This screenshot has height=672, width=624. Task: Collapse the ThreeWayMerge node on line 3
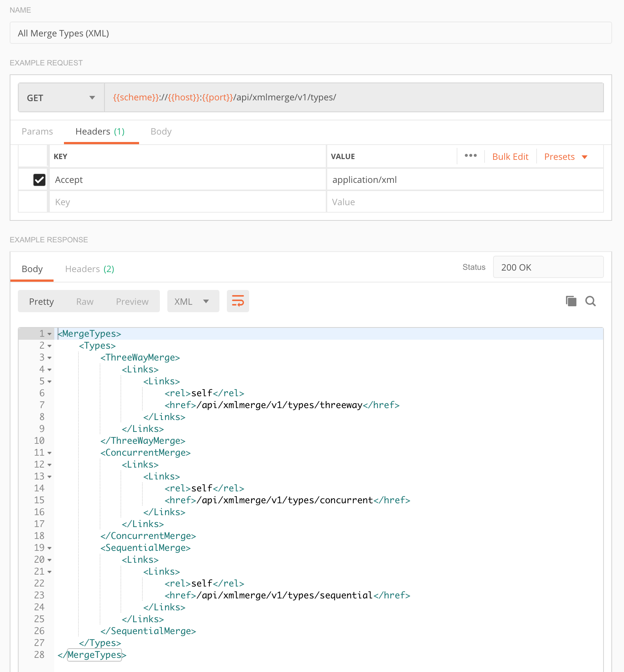[49, 358]
